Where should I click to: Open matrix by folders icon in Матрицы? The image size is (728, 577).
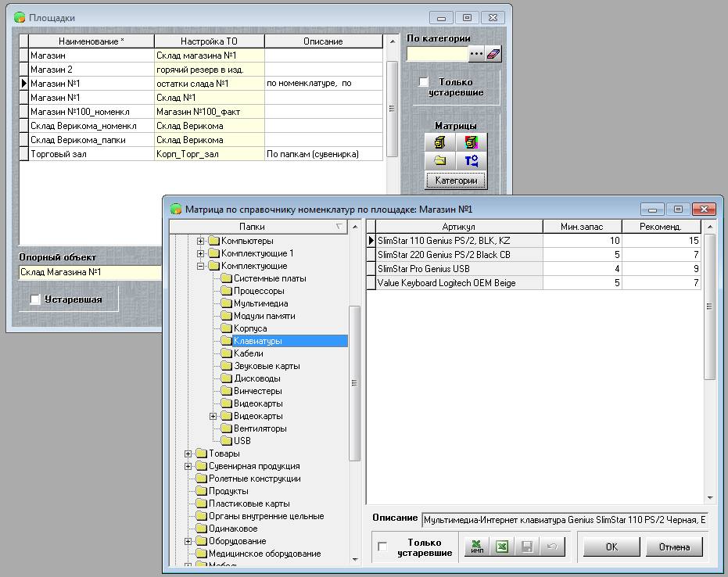tap(439, 160)
